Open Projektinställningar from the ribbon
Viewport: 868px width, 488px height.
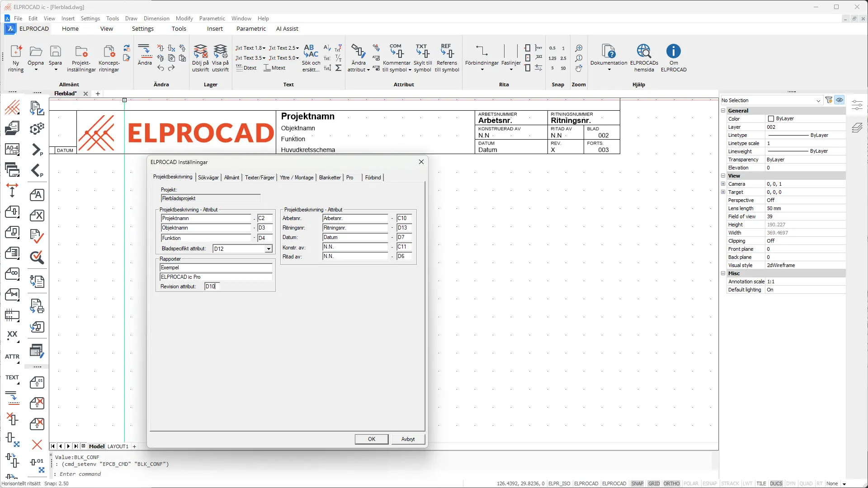click(x=81, y=52)
